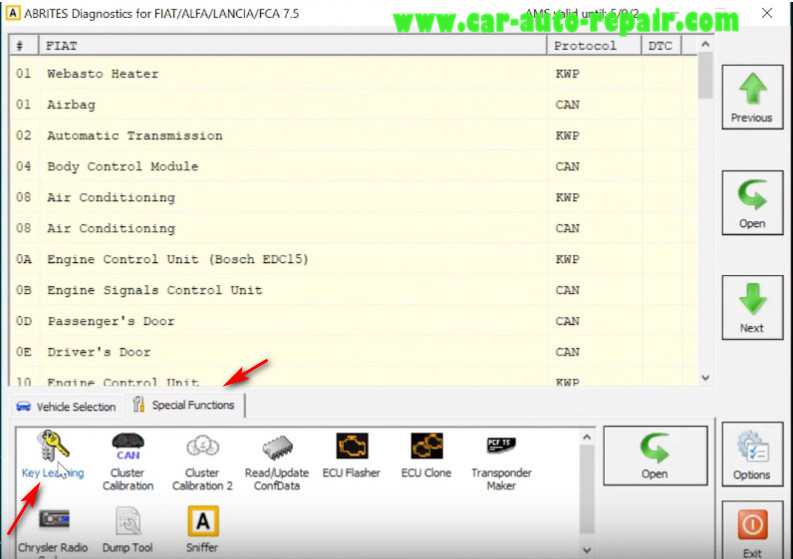Screen dimensions: 793x559
Task: Select the Chrysler Radio function
Action: (x=53, y=531)
